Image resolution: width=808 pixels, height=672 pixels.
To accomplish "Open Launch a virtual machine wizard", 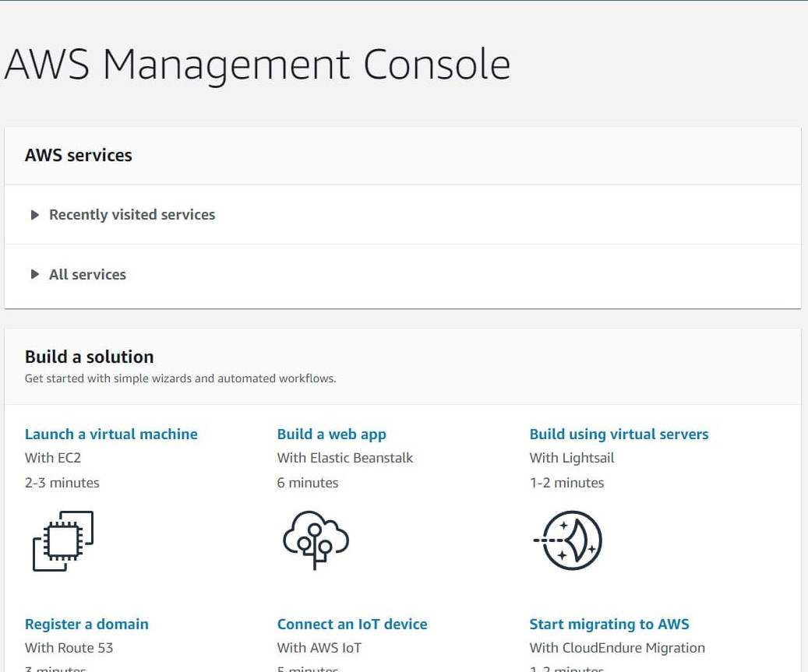I will click(111, 435).
